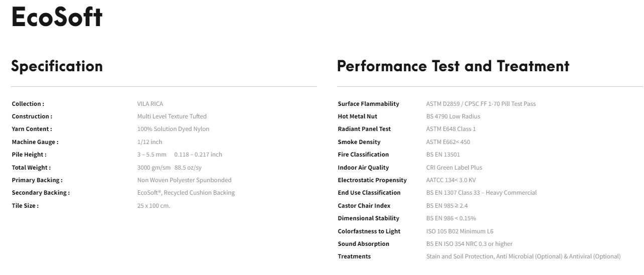Click the Electrostatic Propensity label
Image resolution: width=644 pixels, height=275 pixels.
point(372,180)
